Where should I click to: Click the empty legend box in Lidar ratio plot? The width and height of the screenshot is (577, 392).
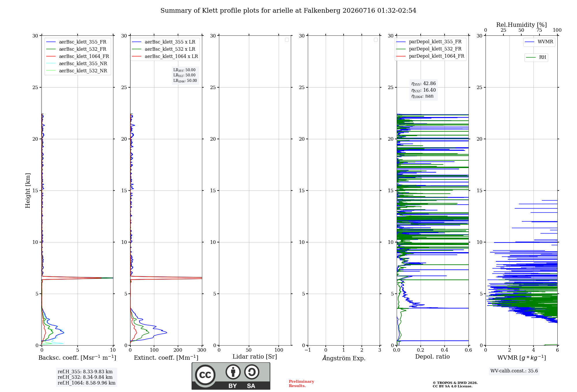(x=287, y=40)
